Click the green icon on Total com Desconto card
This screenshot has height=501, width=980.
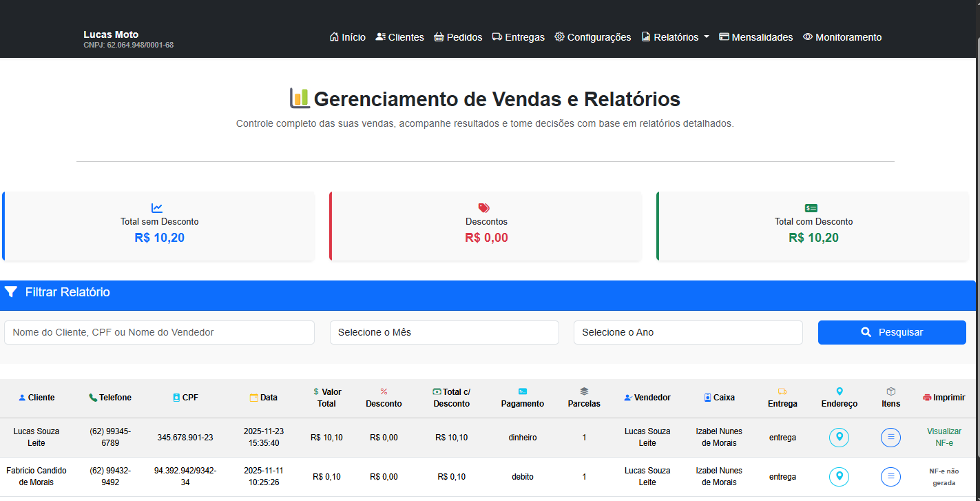pyautogui.click(x=812, y=207)
